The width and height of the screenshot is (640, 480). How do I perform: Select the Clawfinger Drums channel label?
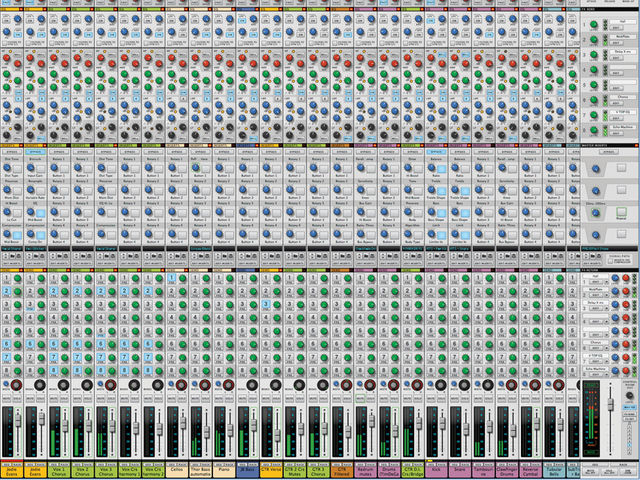point(507,472)
